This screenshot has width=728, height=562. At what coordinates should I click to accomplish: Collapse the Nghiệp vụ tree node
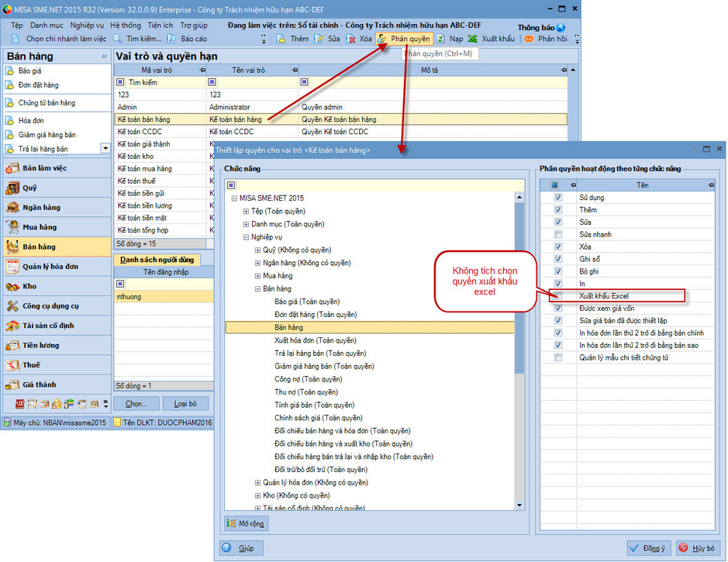coord(246,238)
